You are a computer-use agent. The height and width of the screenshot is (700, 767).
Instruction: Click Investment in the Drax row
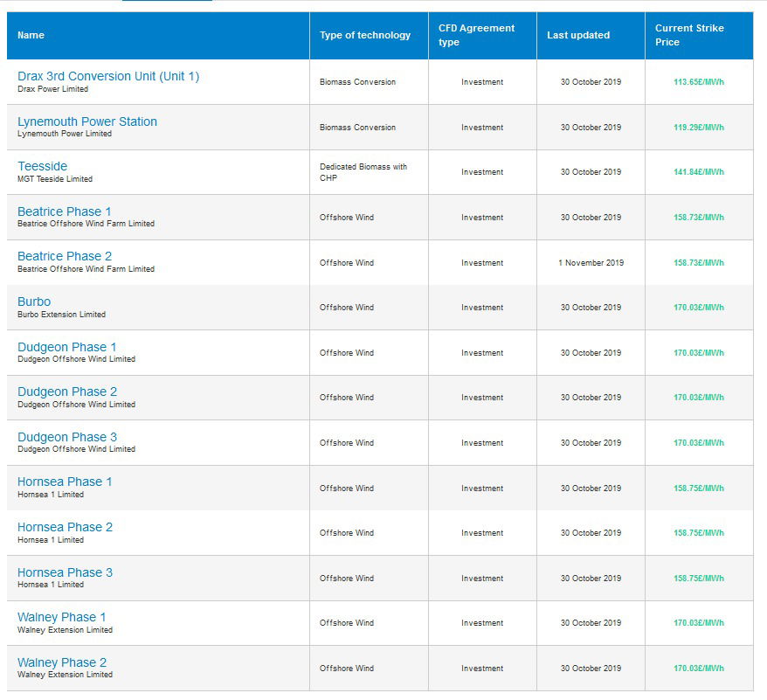(x=482, y=82)
